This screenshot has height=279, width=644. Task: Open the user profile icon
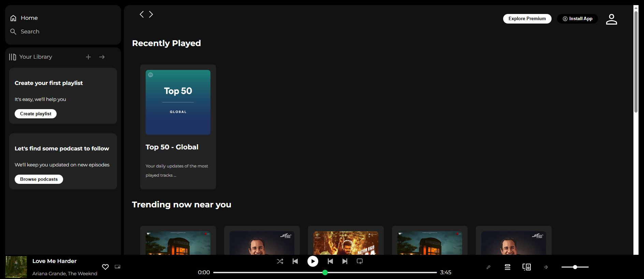point(612,19)
